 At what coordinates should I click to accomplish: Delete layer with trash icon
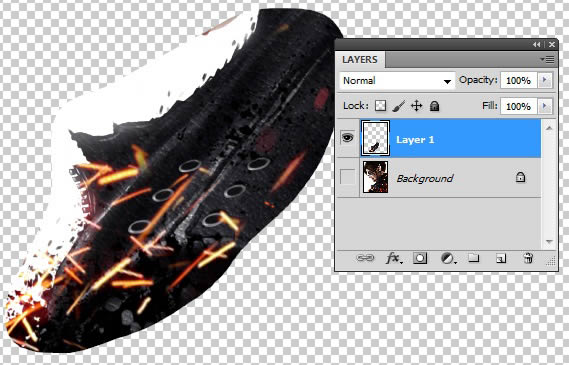click(528, 258)
